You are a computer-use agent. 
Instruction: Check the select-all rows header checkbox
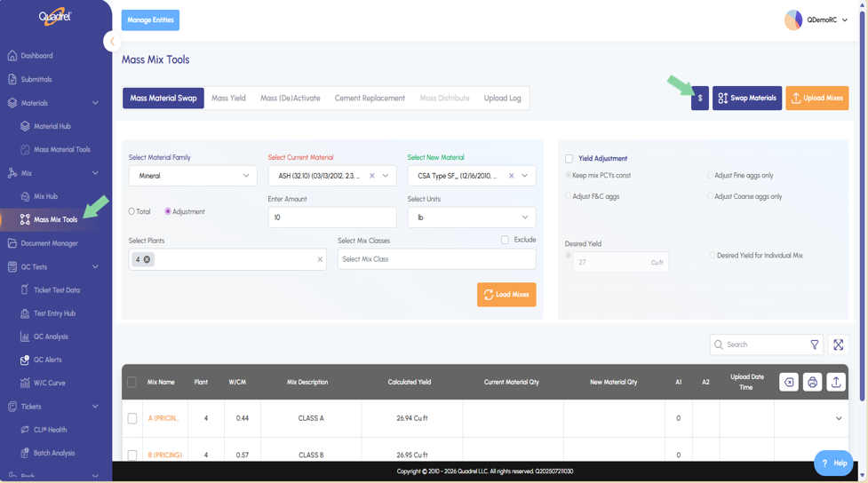(131, 383)
